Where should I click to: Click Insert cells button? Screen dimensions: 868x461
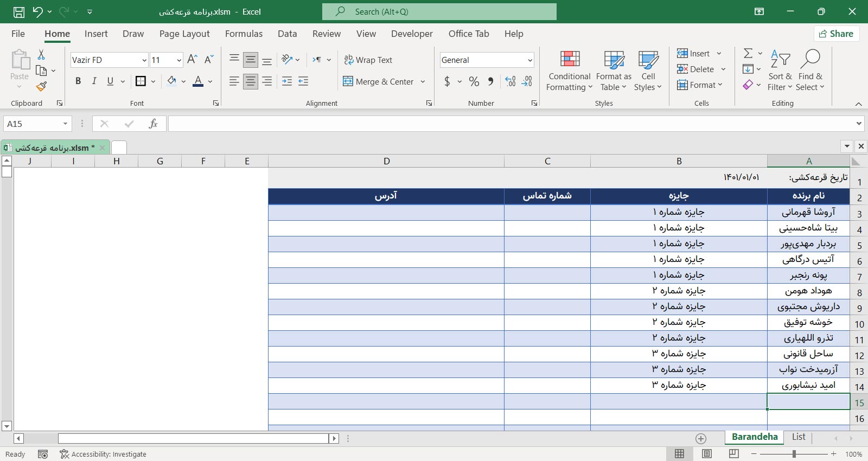coord(693,53)
